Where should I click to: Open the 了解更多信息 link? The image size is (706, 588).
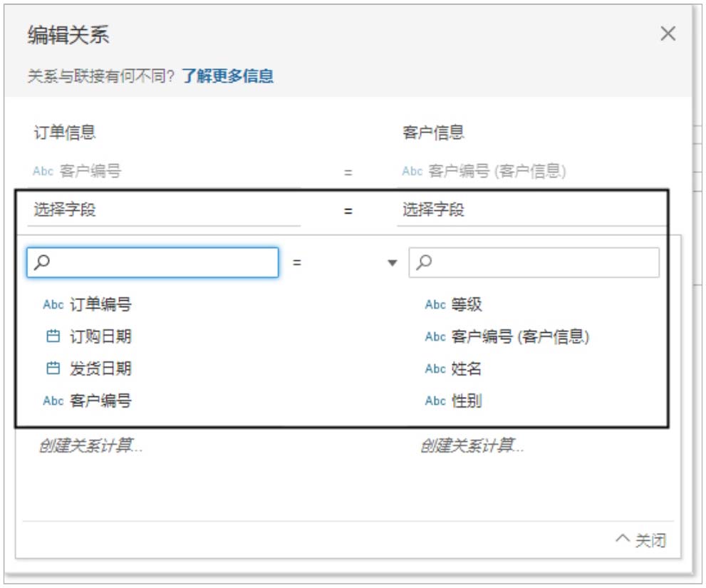[227, 76]
